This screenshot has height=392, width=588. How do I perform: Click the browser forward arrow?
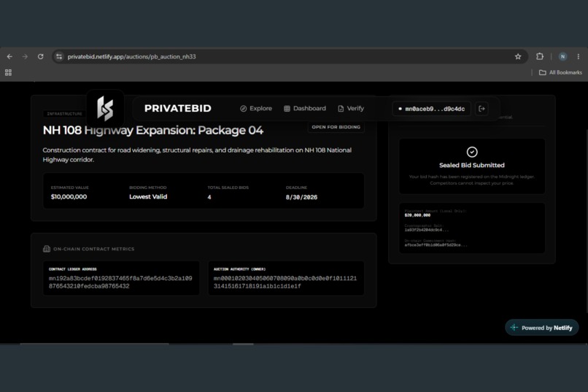pyautogui.click(x=25, y=57)
